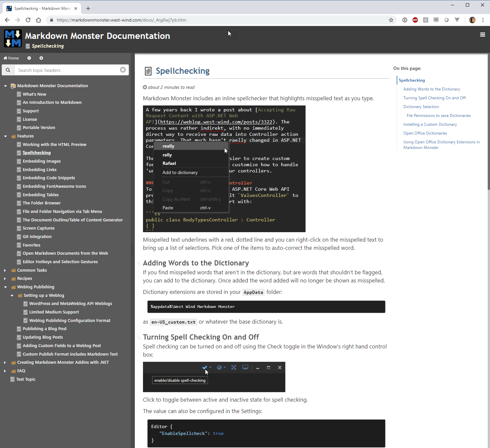This screenshot has height=448, width=490.
Task: Open Embedding Images topic
Action: point(41,161)
